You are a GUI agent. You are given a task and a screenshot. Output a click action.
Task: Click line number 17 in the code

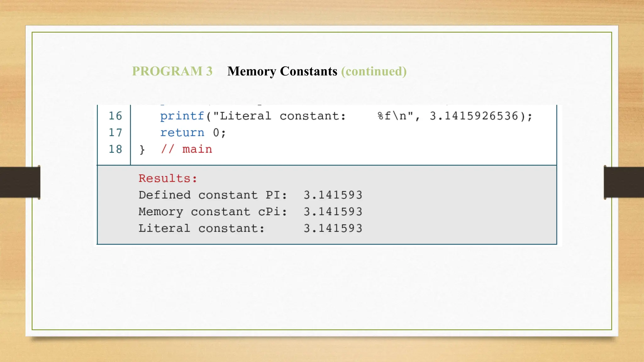(x=115, y=133)
